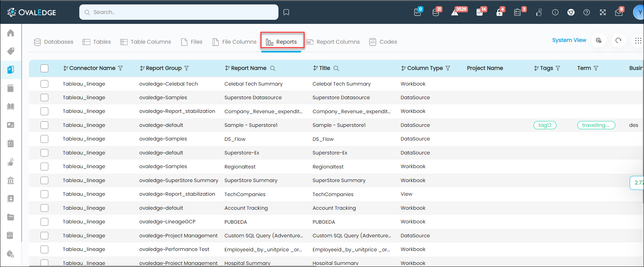Click the bookmark icon beside search bar

click(x=286, y=12)
